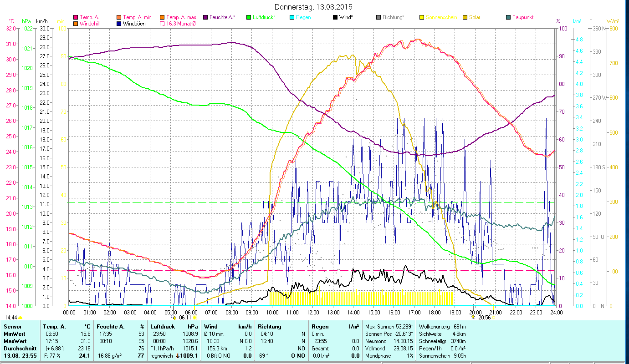Click the Feuchte A. purple legend square
The image size is (629, 364).
click(205, 18)
